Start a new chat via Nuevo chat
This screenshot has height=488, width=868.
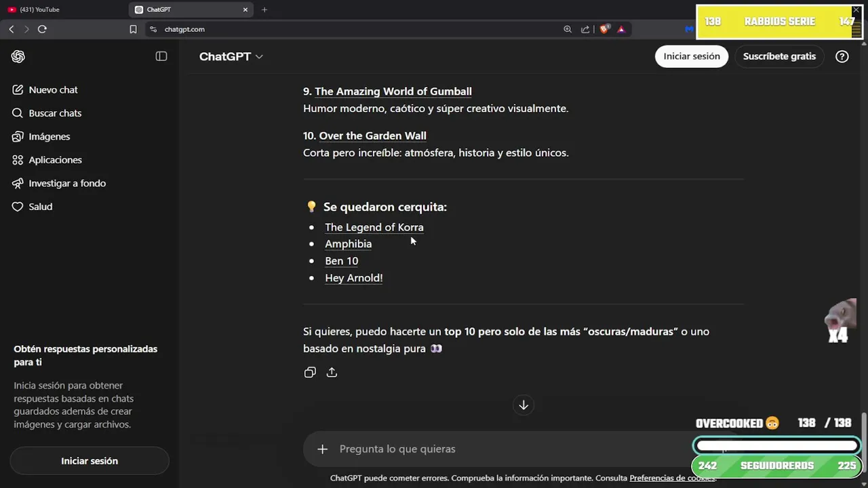53,89
